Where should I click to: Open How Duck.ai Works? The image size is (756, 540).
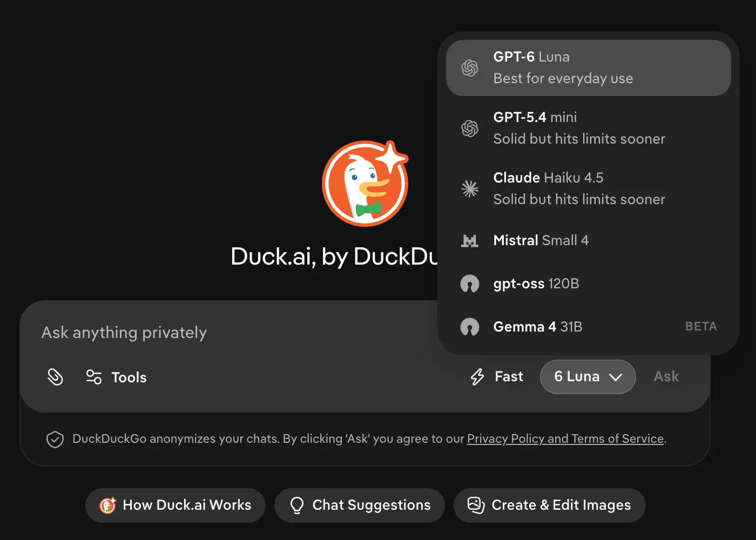click(x=175, y=505)
